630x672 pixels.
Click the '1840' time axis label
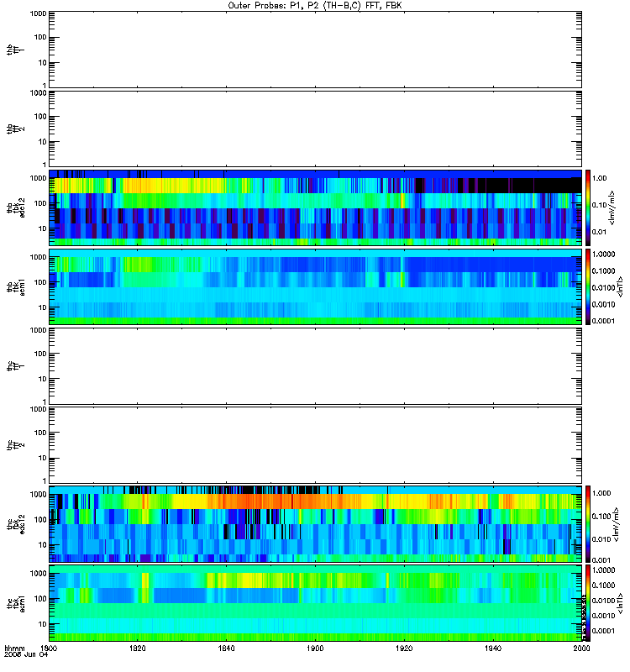coord(226,648)
